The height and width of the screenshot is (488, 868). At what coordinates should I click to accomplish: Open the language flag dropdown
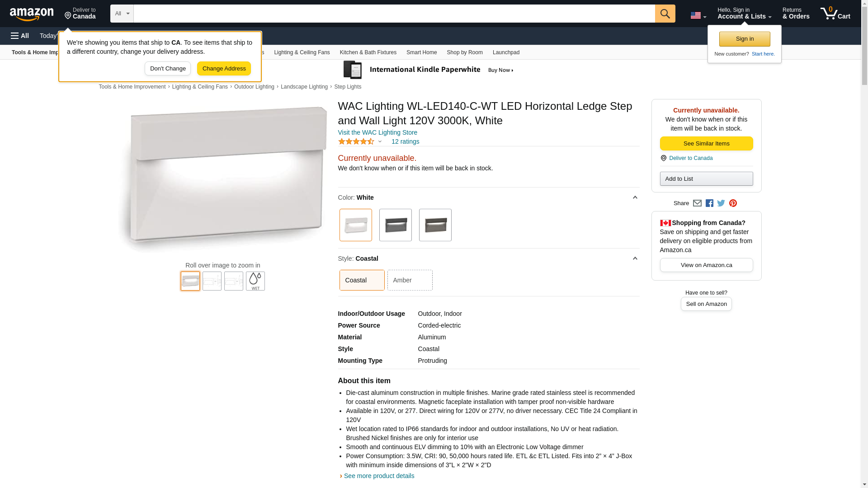(698, 16)
